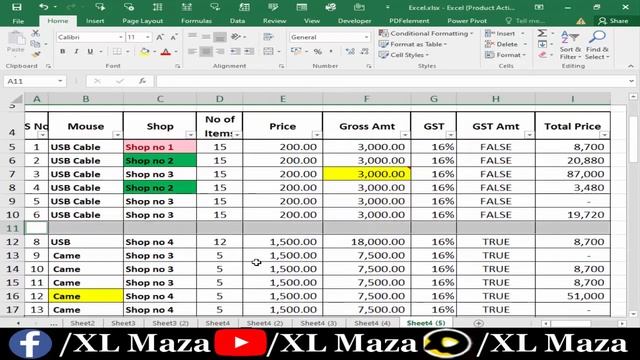Select the corner Select All triangle

(16, 99)
